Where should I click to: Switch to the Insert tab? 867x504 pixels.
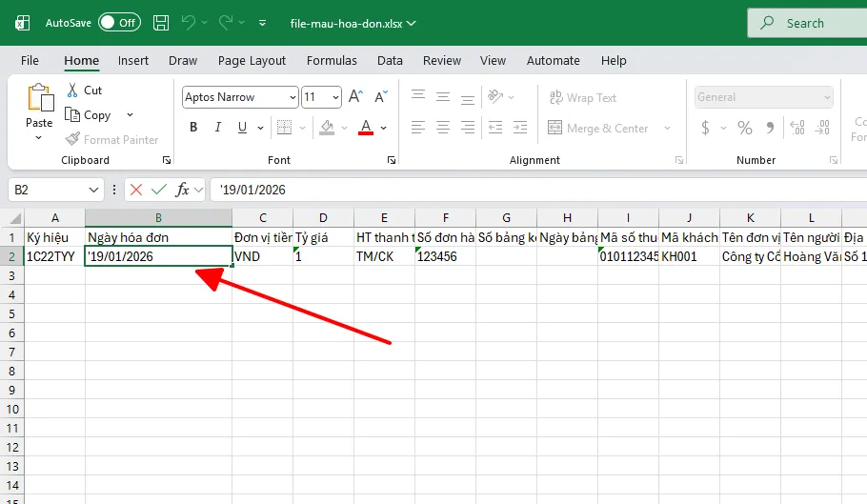pos(133,60)
